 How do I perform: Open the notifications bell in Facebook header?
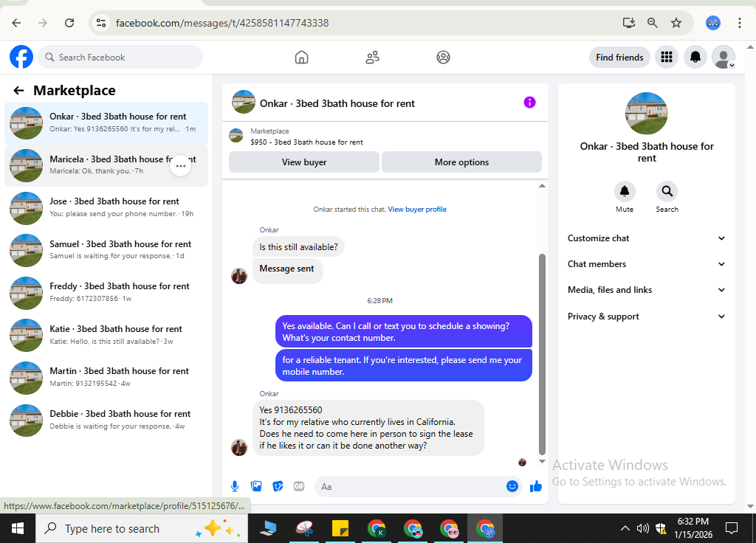(695, 58)
